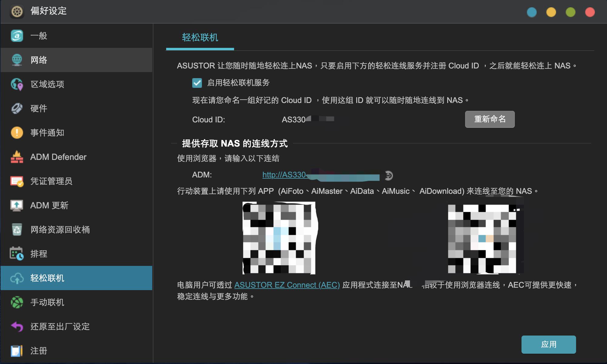The image size is (607, 364).
Task: Open the 网络 network settings icon
Action: point(17,60)
